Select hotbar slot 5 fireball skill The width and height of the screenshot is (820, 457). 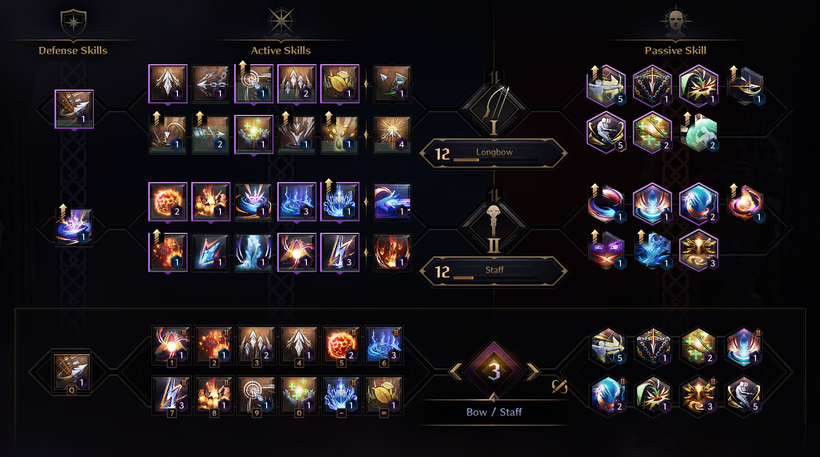pos(340,345)
